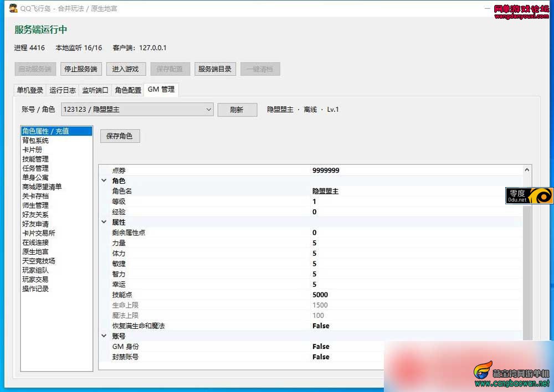
Task: Select 天空竞技场 in the left list
Action: point(57,261)
